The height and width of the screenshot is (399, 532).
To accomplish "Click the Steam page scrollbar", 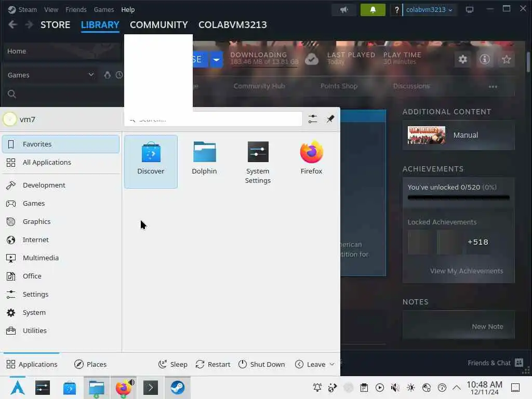I will (x=528, y=62).
